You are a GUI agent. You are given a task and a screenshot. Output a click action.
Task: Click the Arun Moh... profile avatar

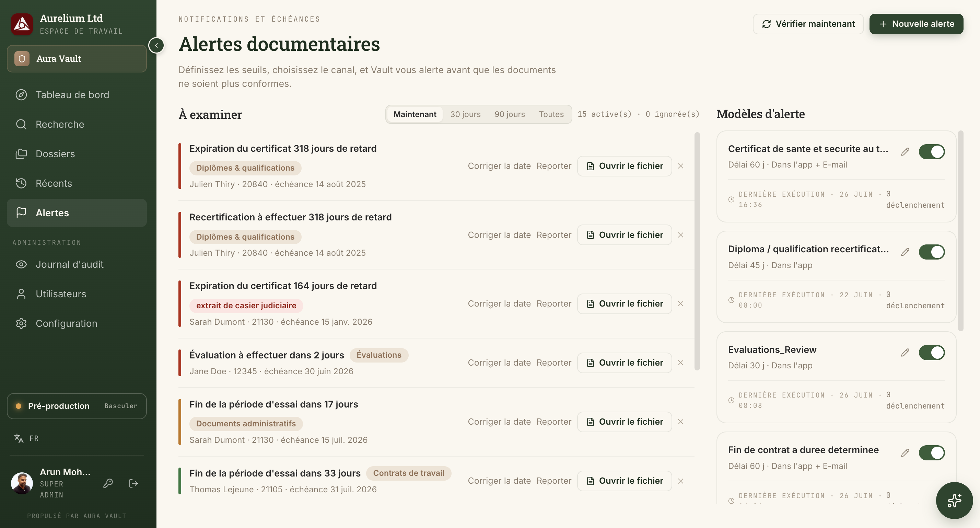pos(22,483)
